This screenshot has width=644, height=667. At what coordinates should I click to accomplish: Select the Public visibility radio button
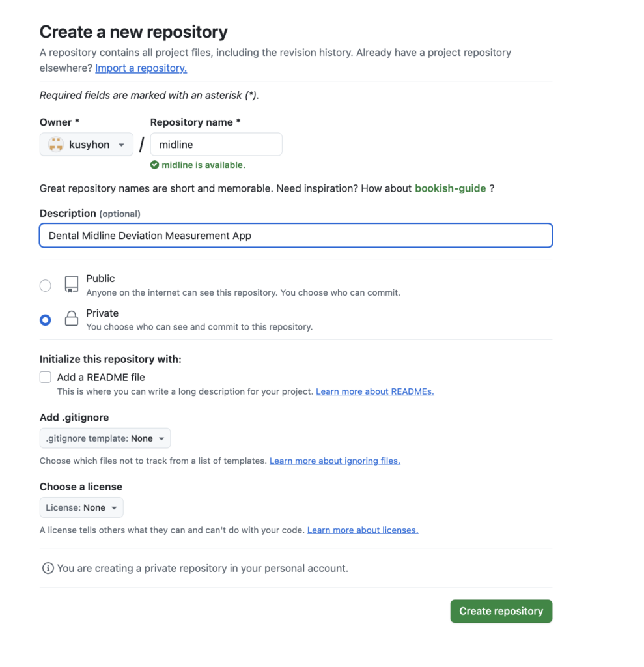(46, 285)
